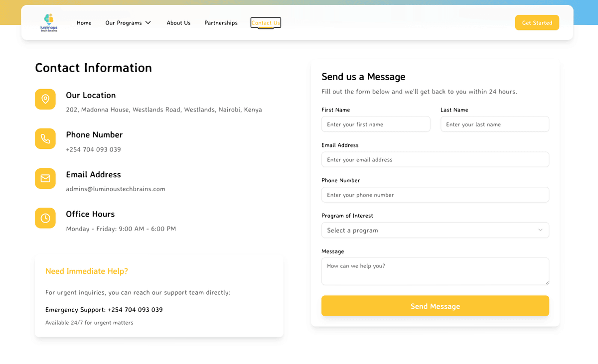The width and height of the screenshot is (598, 364).
Task: Navigate to Partnerships
Action: coord(221,23)
